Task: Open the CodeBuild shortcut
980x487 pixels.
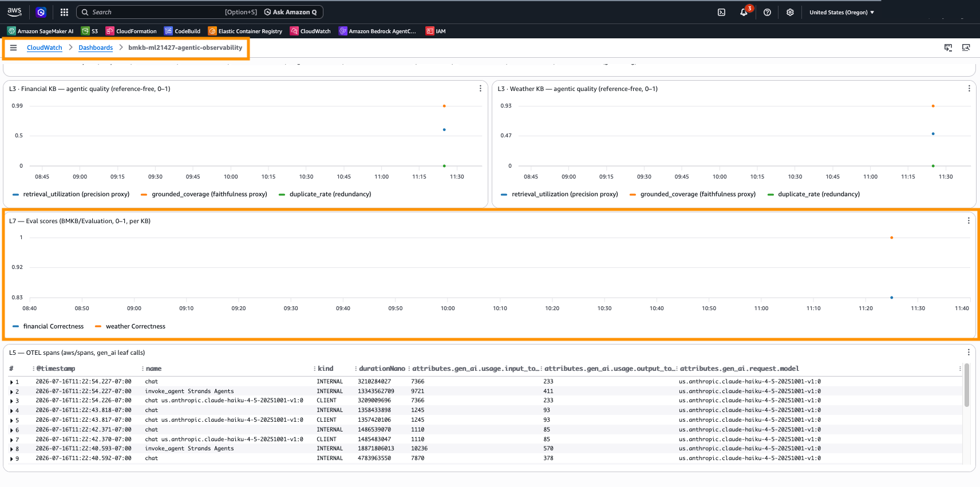Action: (x=182, y=31)
